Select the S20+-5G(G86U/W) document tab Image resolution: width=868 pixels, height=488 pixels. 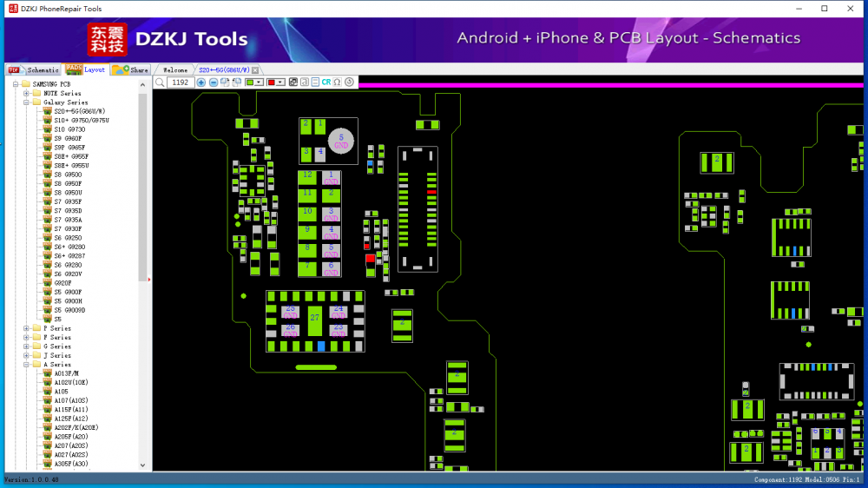point(224,70)
